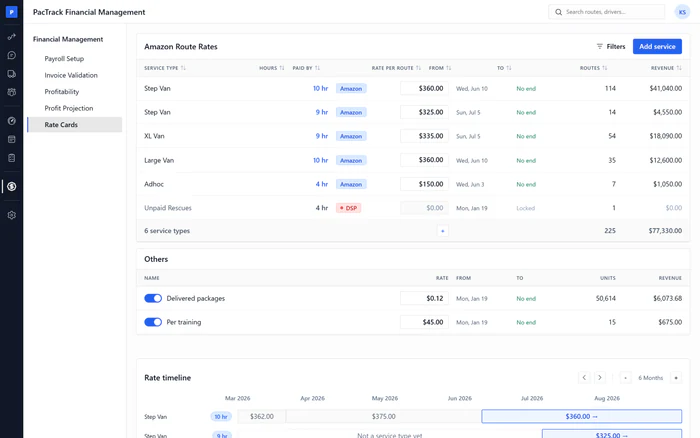Click Financial Management section heading

coord(68,39)
